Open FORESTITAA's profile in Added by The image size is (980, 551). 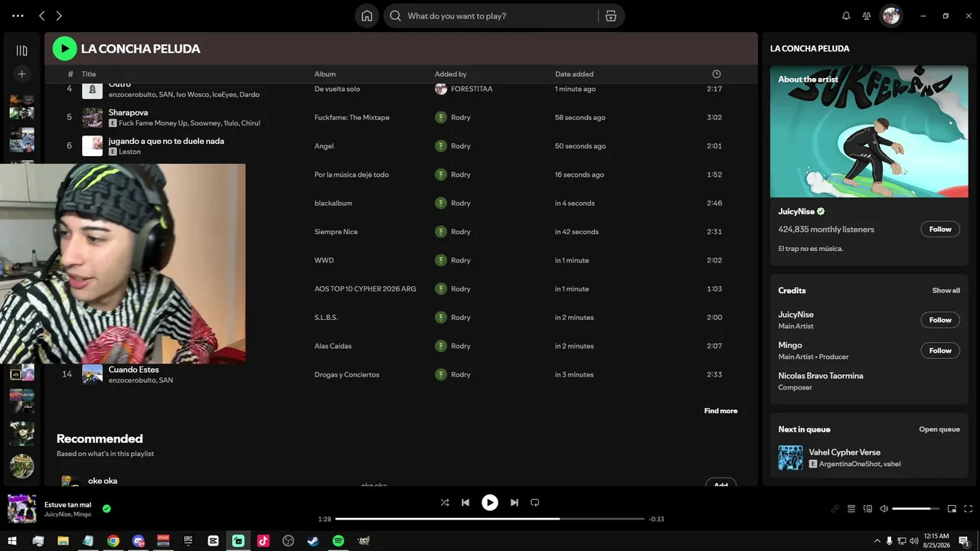click(472, 89)
